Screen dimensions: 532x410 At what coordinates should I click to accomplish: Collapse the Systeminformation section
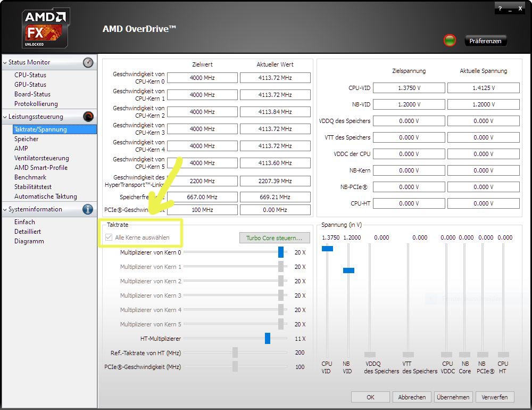[5, 210]
